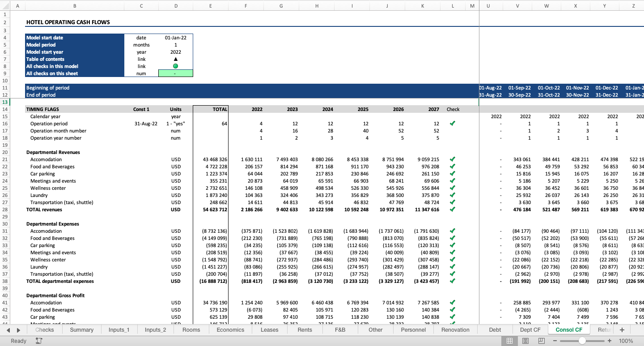The image size is (644, 346).
Task: Click the green check beside TOTAL revenues
Action: 452,209
